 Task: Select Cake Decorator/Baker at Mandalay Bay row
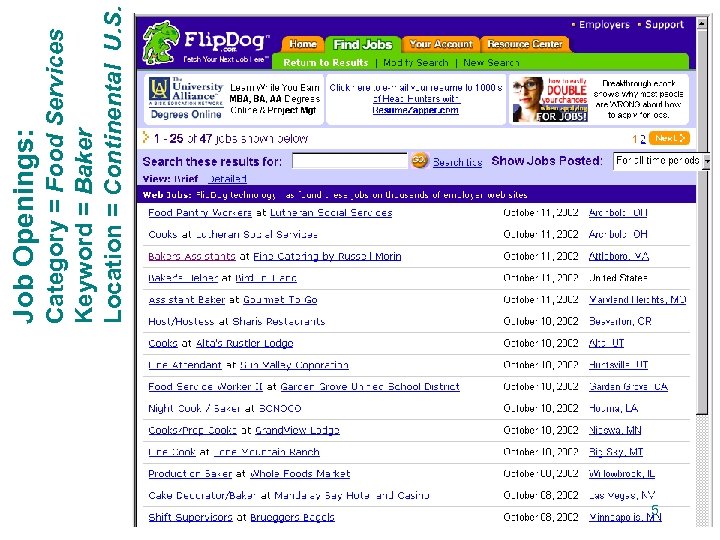[416, 495]
